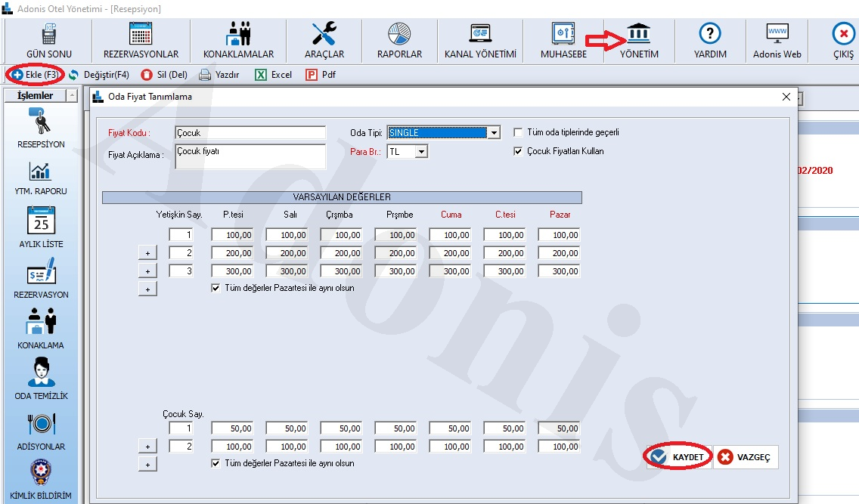Enable 'Tüm oda tiplerinde geçerli' checkbox
Screen dimensions: 859x504
519,132
